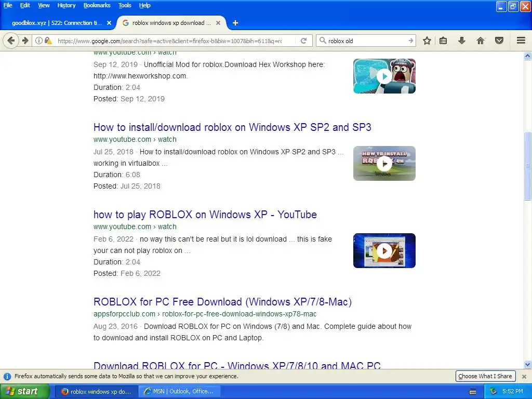This screenshot has height=399, width=532.
Task: Reload the page with the refresh icon
Action: [x=303, y=41]
